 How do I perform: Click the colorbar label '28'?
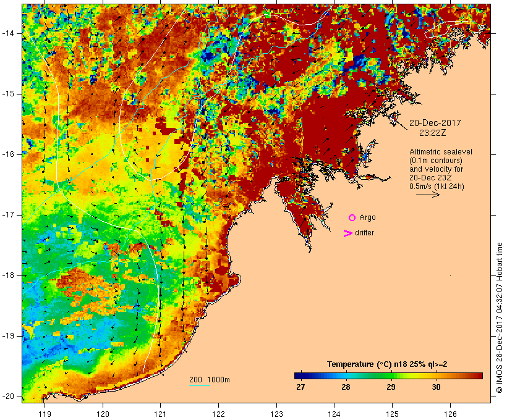click(x=346, y=387)
